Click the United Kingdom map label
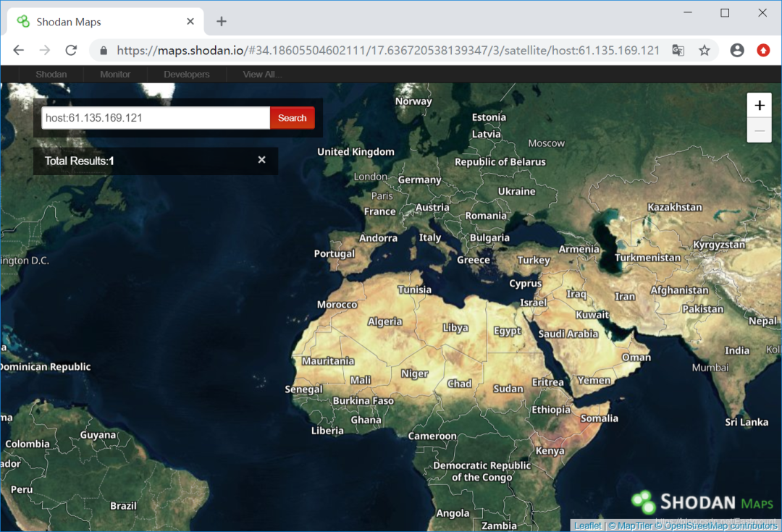 click(x=356, y=151)
